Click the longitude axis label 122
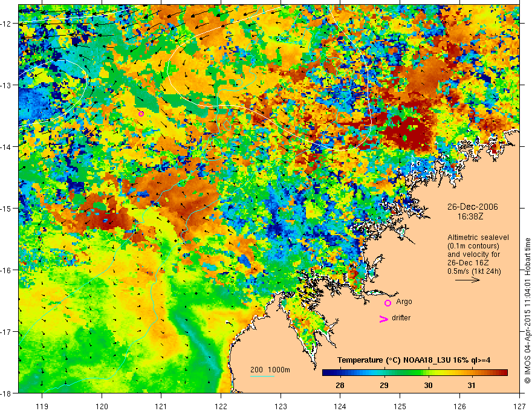 click(x=221, y=406)
